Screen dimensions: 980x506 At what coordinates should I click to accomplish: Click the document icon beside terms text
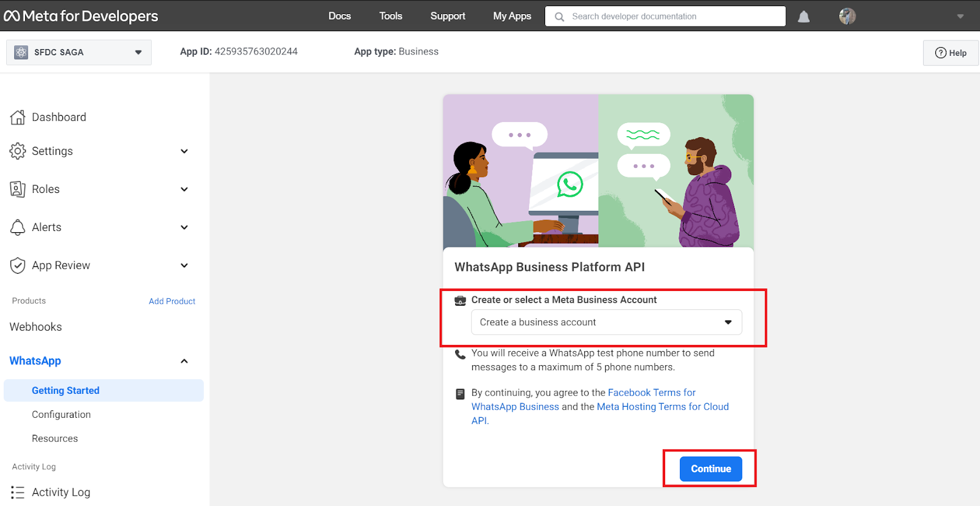click(461, 394)
